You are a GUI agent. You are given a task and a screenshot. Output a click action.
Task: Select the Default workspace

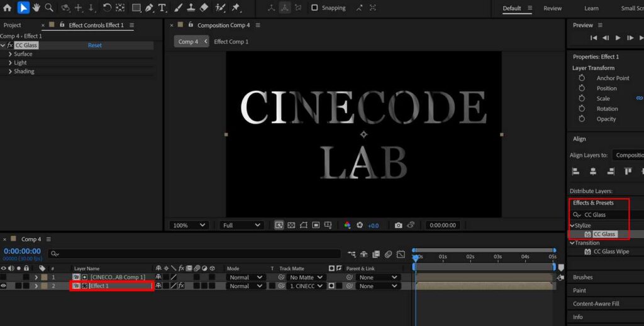point(512,8)
